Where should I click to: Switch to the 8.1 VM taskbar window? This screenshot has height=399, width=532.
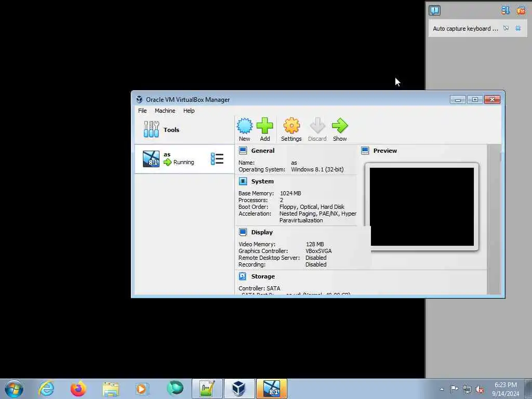272,389
